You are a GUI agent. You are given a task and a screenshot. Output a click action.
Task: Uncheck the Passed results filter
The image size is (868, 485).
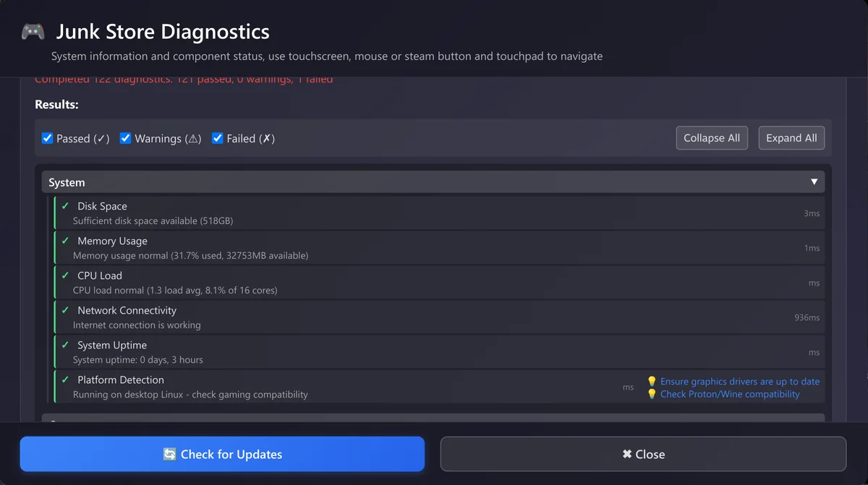coord(47,137)
